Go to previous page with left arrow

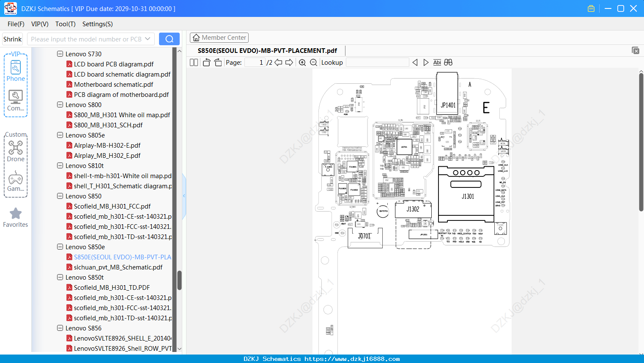pyautogui.click(x=278, y=63)
